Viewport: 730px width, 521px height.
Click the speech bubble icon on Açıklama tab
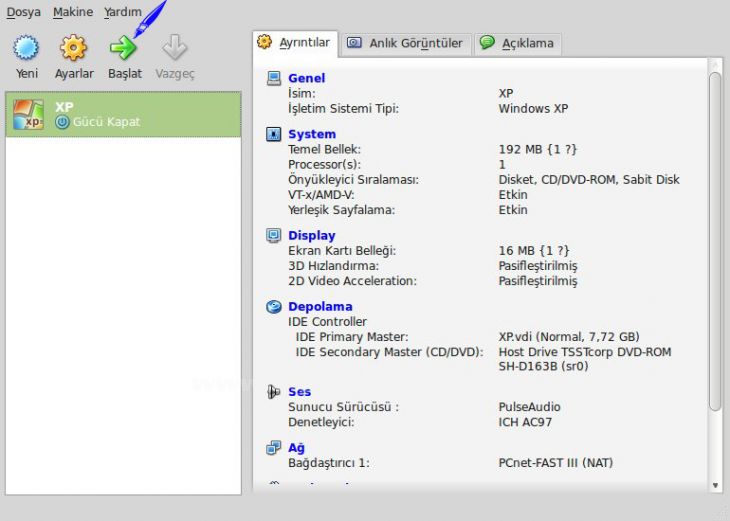[487, 42]
